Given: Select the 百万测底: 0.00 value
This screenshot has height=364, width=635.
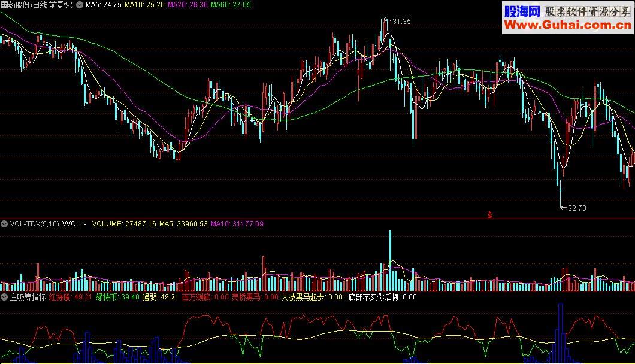Looking at the screenshot, I should (205, 297).
